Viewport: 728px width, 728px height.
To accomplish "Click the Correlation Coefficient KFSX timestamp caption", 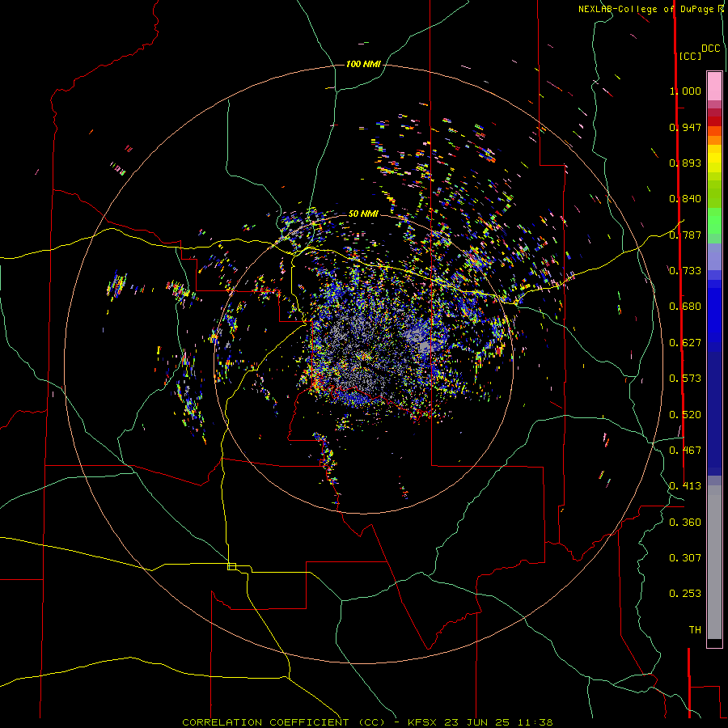I will pos(367,722).
